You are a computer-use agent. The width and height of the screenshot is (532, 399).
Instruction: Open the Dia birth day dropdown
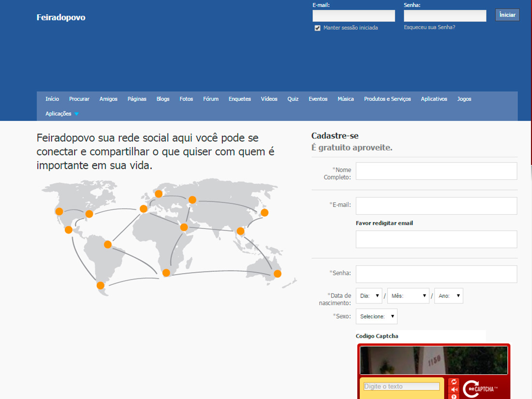click(x=369, y=296)
